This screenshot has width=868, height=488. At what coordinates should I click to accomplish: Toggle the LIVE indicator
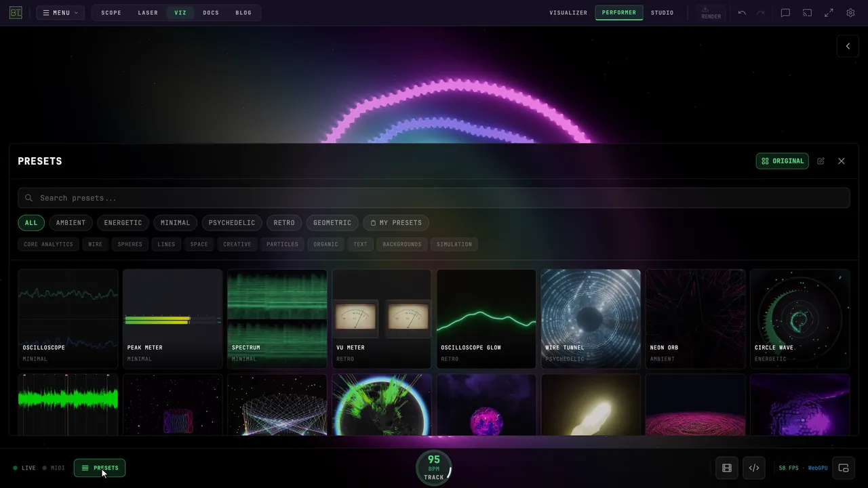point(24,468)
